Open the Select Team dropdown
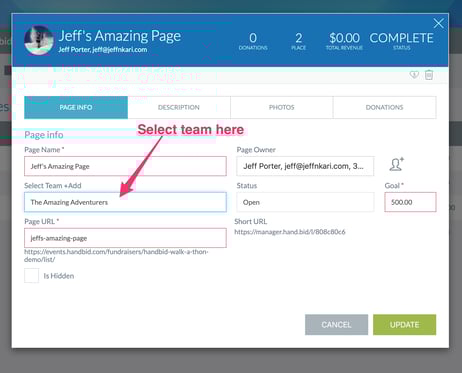This screenshot has width=462, height=373. (x=125, y=202)
